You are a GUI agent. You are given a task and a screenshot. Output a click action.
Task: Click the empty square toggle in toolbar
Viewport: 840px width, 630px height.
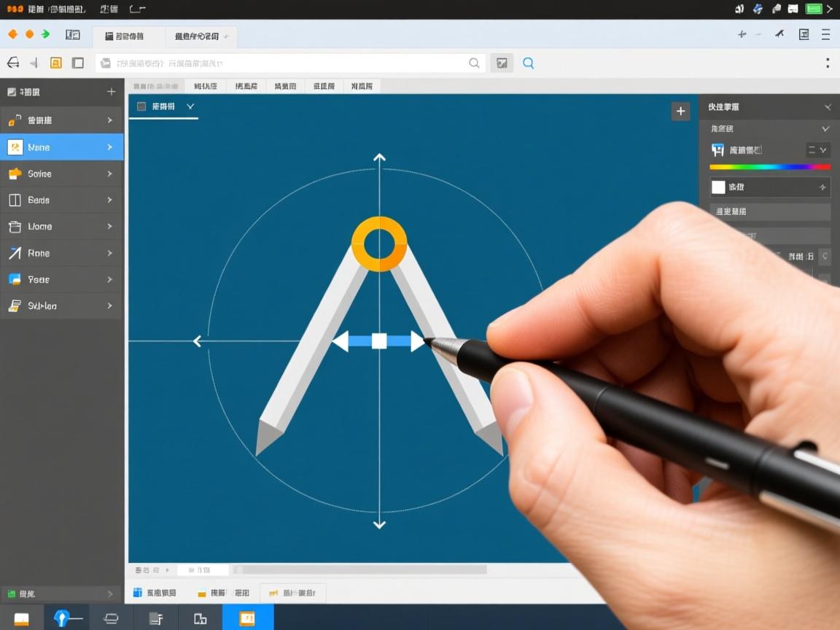coord(78,63)
